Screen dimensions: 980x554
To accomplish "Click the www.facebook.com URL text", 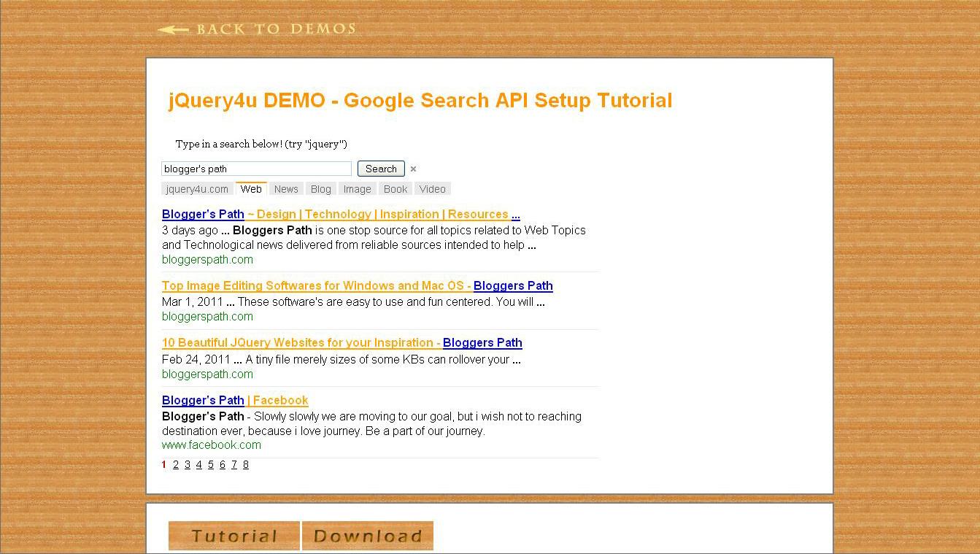I will pyautogui.click(x=212, y=445).
